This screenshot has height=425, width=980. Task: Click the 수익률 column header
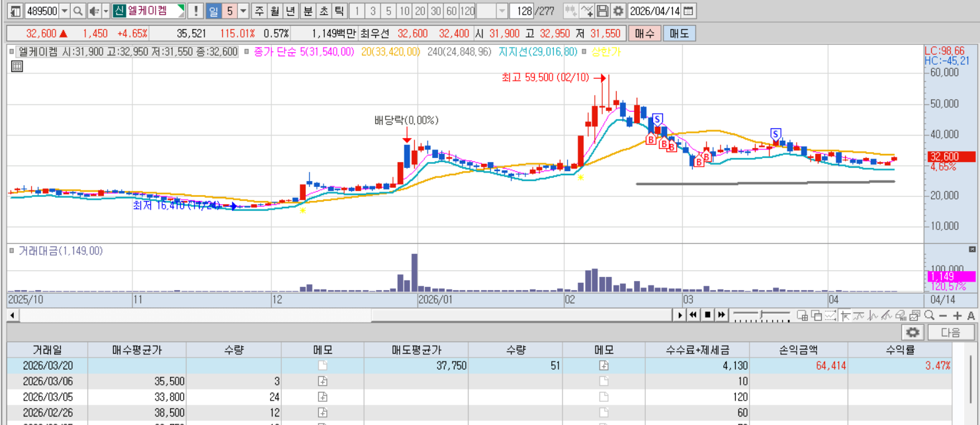[x=900, y=350]
